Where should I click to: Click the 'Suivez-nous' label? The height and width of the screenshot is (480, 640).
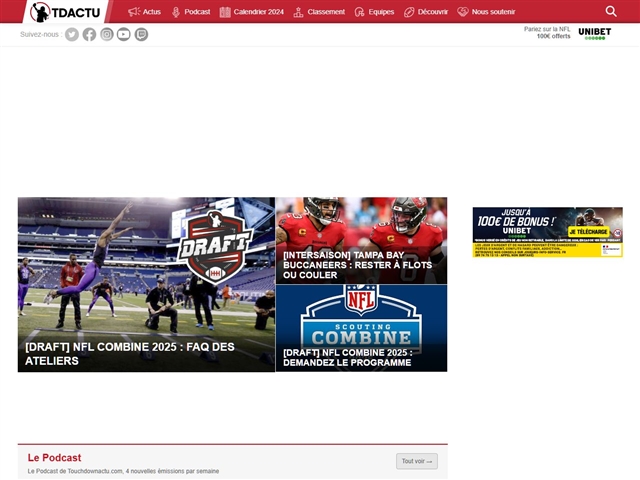(x=41, y=35)
